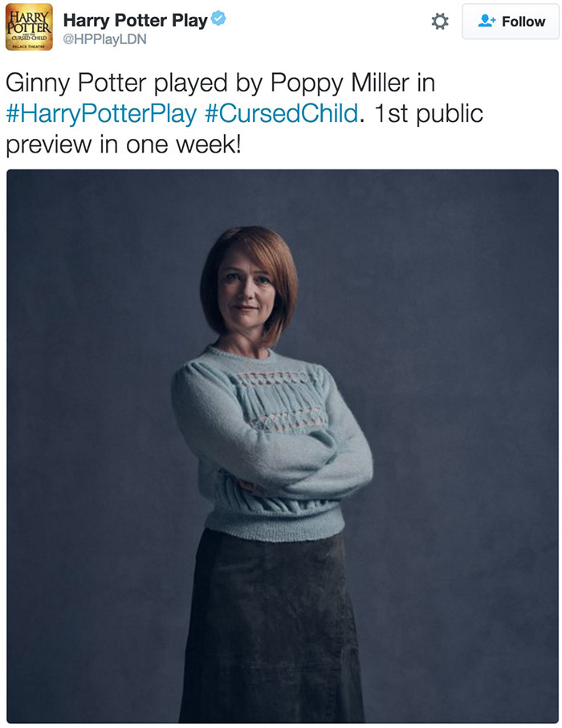Open the gear settings icon
562x728 pixels.
[439, 22]
